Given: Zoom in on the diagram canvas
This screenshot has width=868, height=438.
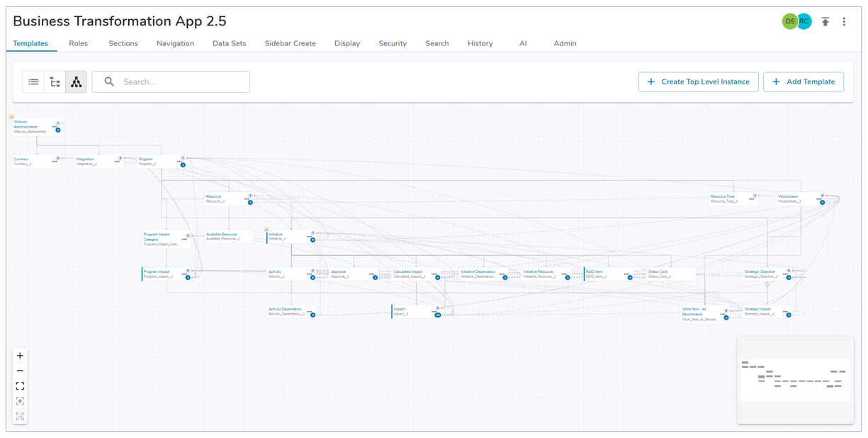Looking at the screenshot, I should pos(20,356).
